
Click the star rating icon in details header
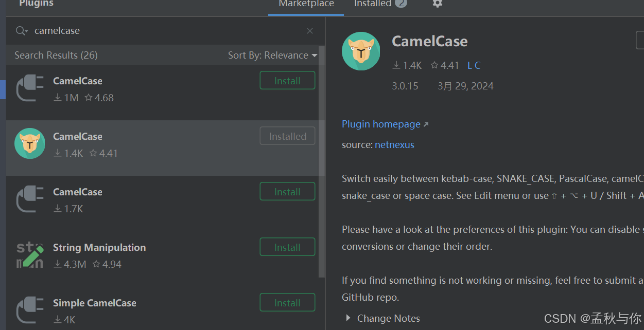coord(434,65)
